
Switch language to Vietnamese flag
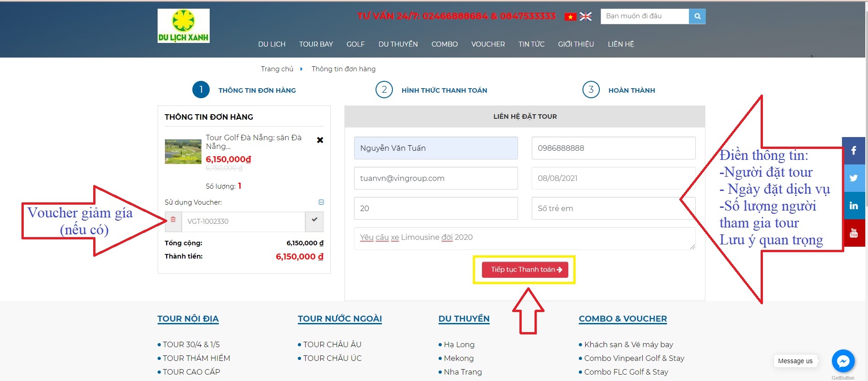(x=570, y=17)
